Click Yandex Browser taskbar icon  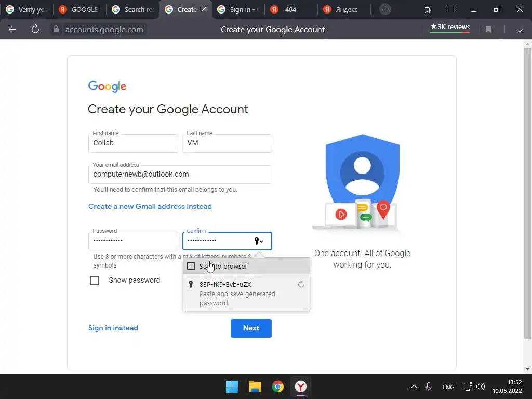coord(301,387)
